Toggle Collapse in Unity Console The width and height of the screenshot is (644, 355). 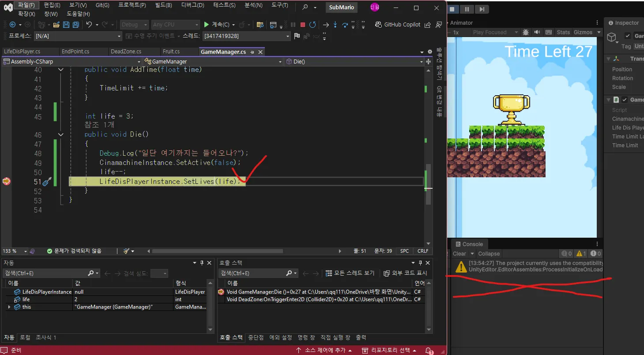point(489,254)
